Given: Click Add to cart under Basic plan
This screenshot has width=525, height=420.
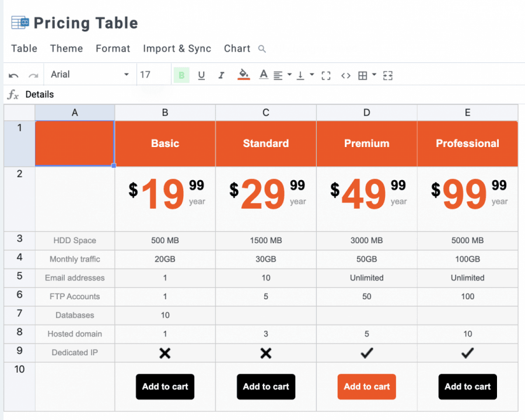Looking at the screenshot, I should pyautogui.click(x=165, y=387).
